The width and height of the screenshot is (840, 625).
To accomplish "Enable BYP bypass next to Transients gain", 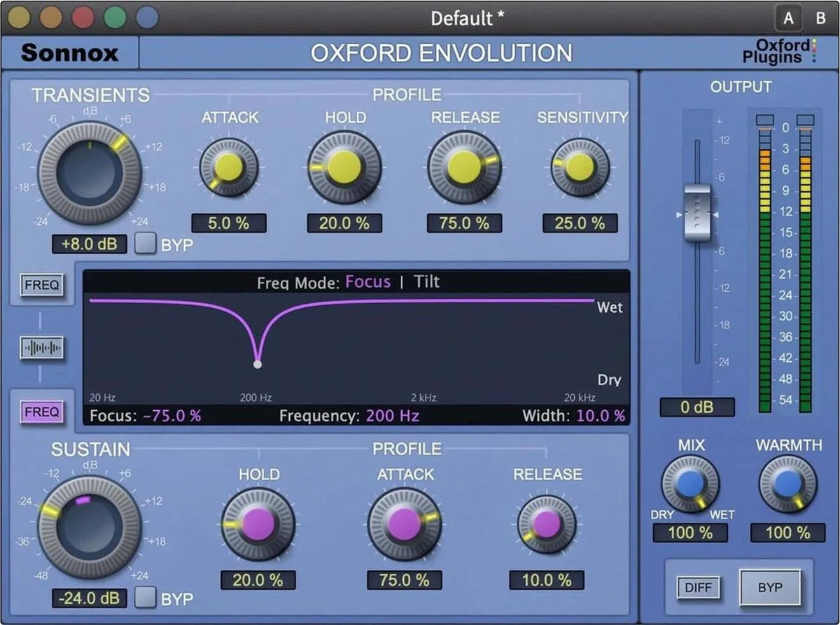I will tap(147, 244).
